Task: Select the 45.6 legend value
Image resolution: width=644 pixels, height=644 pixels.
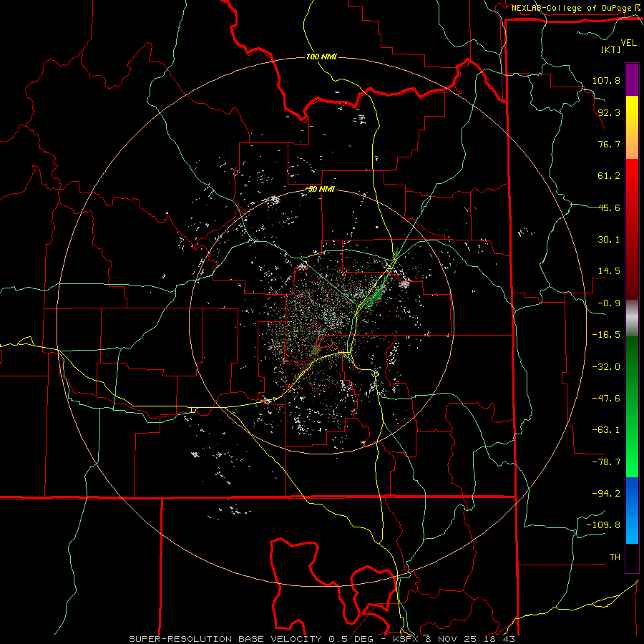Action: (609, 208)
